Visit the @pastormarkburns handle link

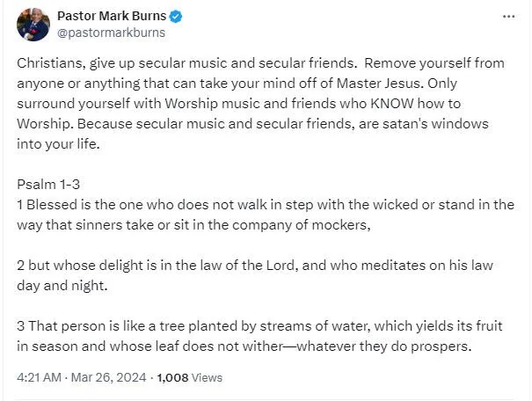click(111, 33)
